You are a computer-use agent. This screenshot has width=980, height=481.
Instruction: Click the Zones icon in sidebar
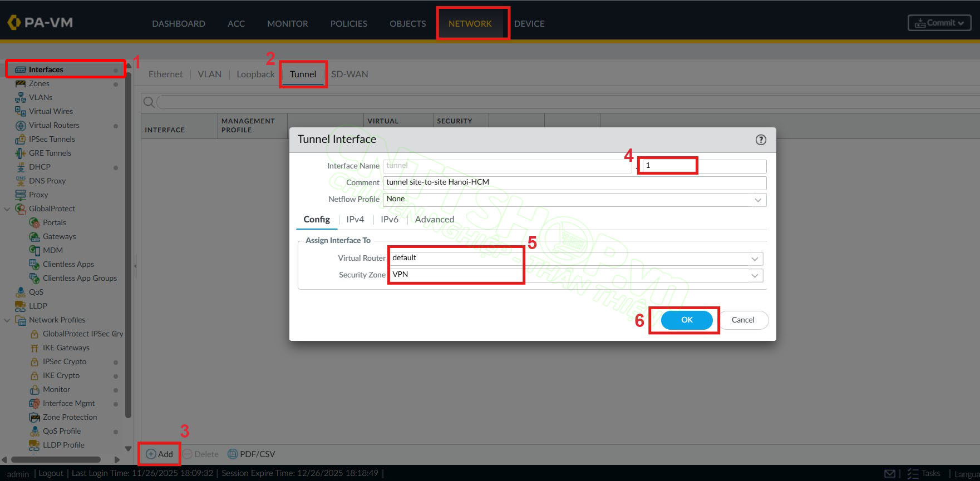coord(21,83)
